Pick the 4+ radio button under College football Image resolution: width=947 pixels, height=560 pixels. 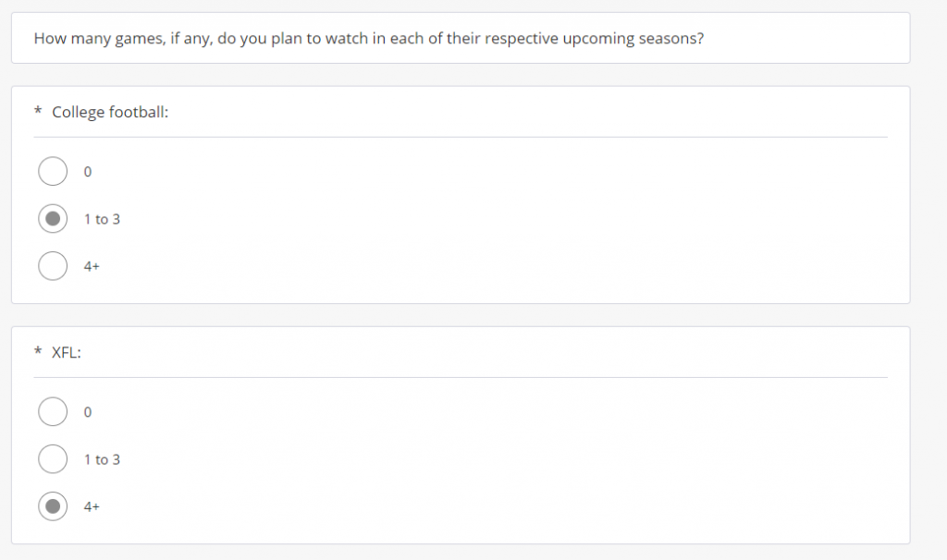pyautogui.click(x=53, y=266)
